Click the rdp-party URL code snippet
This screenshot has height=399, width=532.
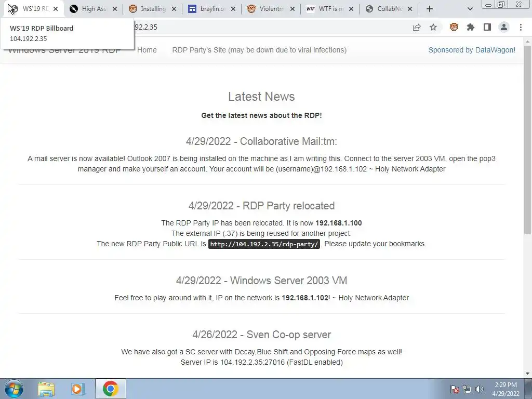coord(264,244)
